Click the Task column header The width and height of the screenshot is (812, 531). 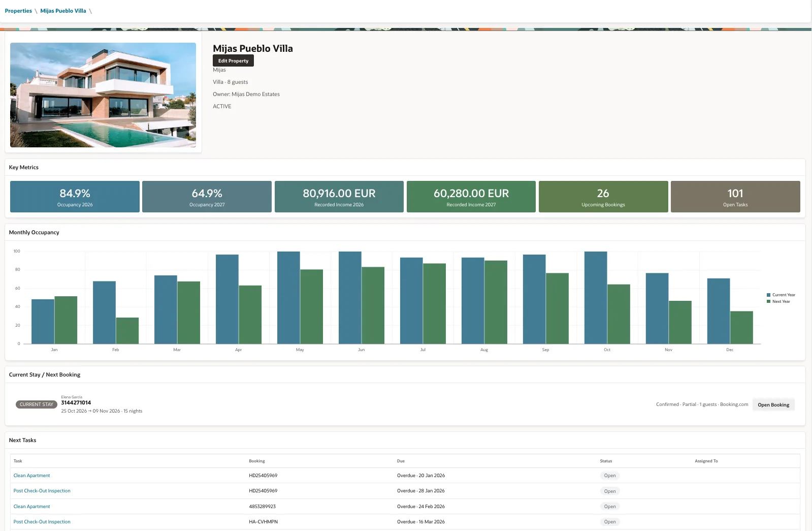click(x=18, y=461)
